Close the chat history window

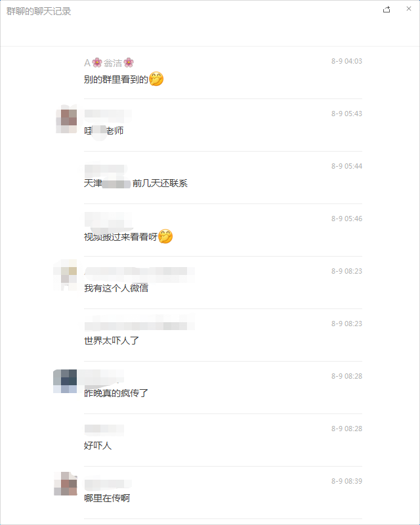coord(408,9)
